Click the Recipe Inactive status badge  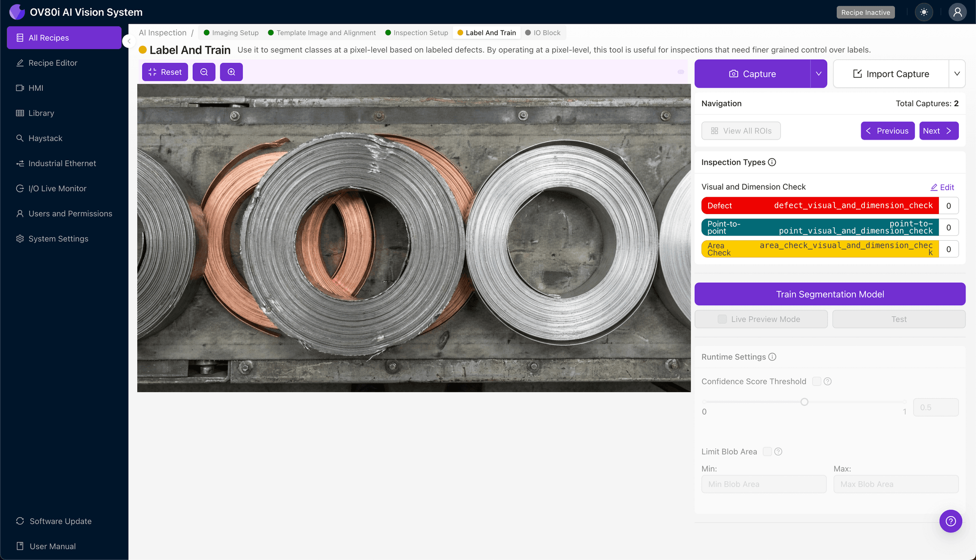tap(865, 12)
